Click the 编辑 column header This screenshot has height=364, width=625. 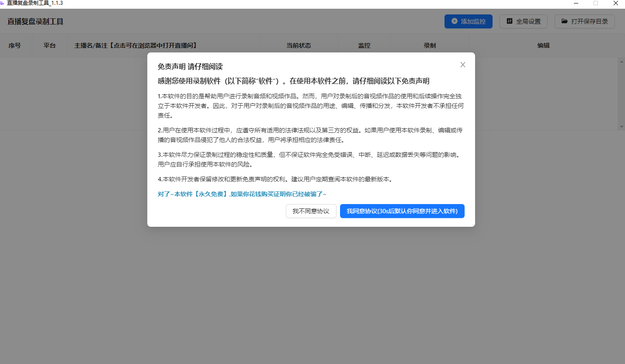[x=543, y=45]
